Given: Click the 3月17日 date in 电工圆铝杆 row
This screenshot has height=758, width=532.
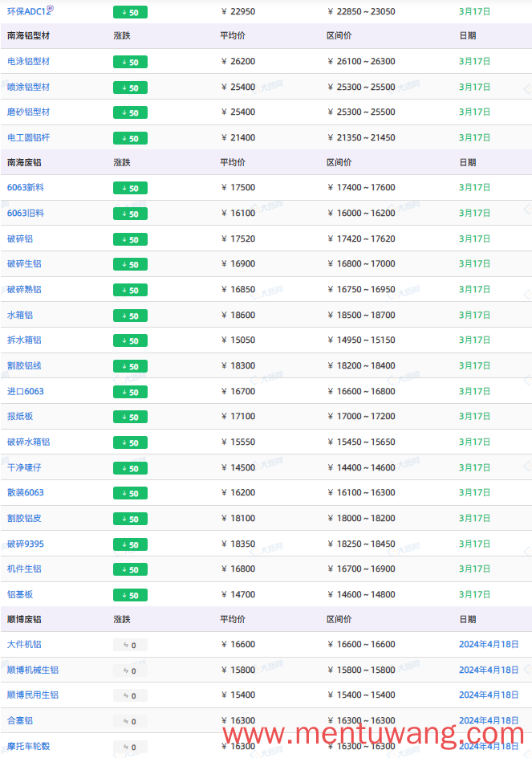Looking at the screenshot, I should click(474, 138).
